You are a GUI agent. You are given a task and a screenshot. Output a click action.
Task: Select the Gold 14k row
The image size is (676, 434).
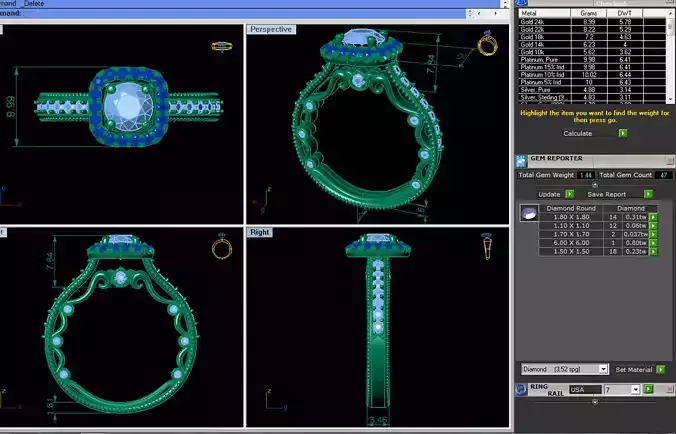(592, 44)
